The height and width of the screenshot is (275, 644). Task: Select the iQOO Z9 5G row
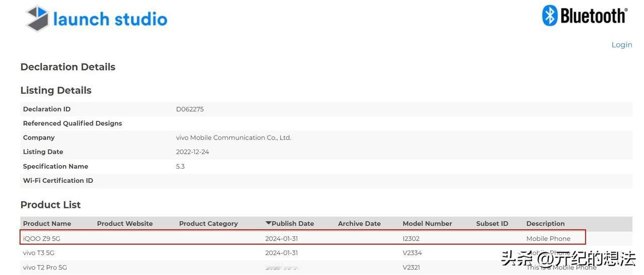[303, 238]
